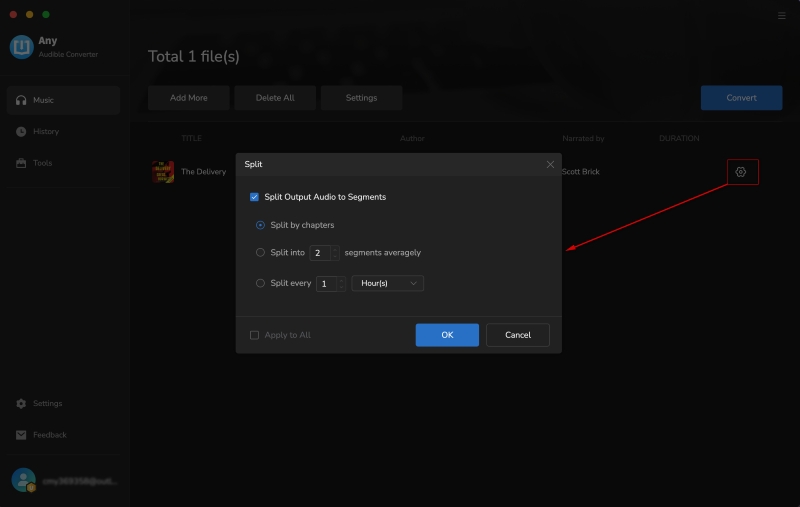
Task: Click the Cancel button
Action: [518, 335]
